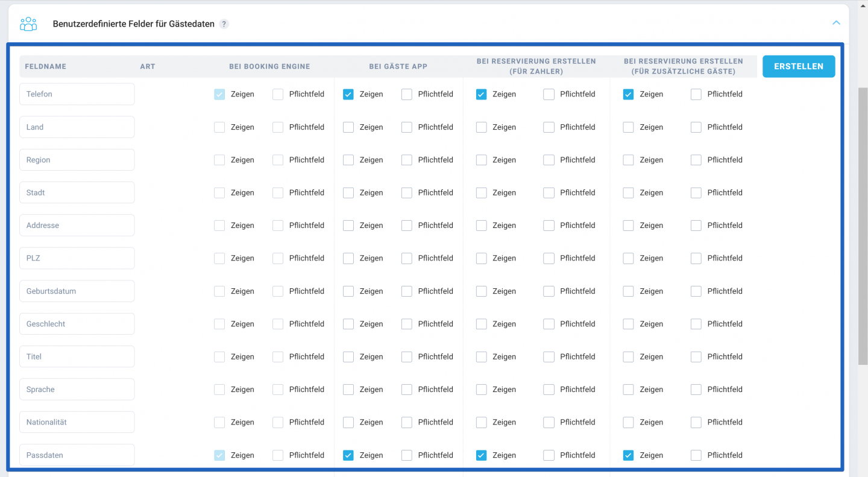Check Geschlecht Pflichtfeld for zusätzliche Gäste
Image resolution: width=868 pixels, height=477 pixels.
(x=696, y=324)
